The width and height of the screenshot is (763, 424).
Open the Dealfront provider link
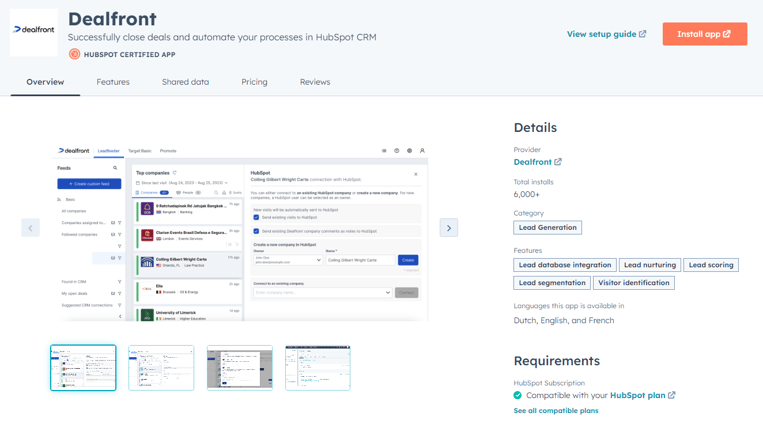point(537,162)
